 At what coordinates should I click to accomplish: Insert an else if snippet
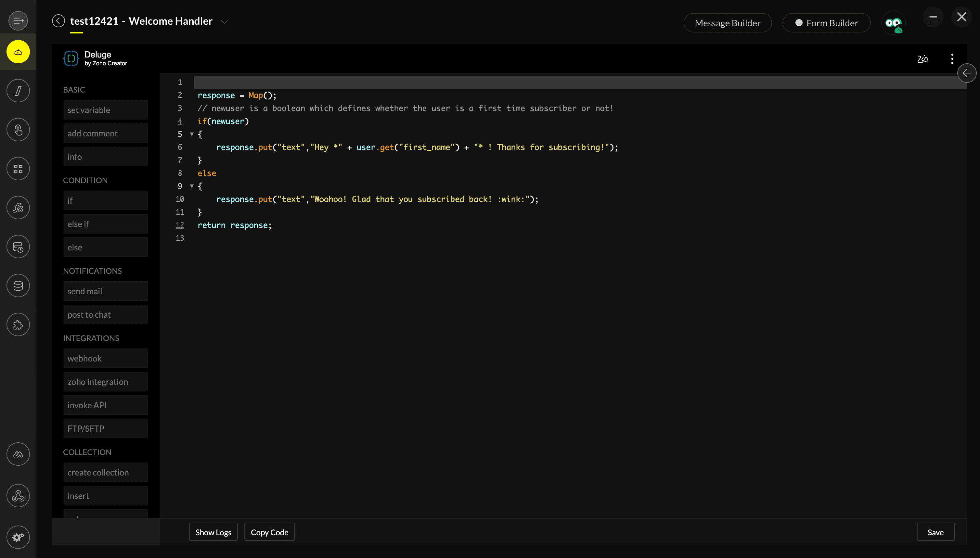(106, 224)
